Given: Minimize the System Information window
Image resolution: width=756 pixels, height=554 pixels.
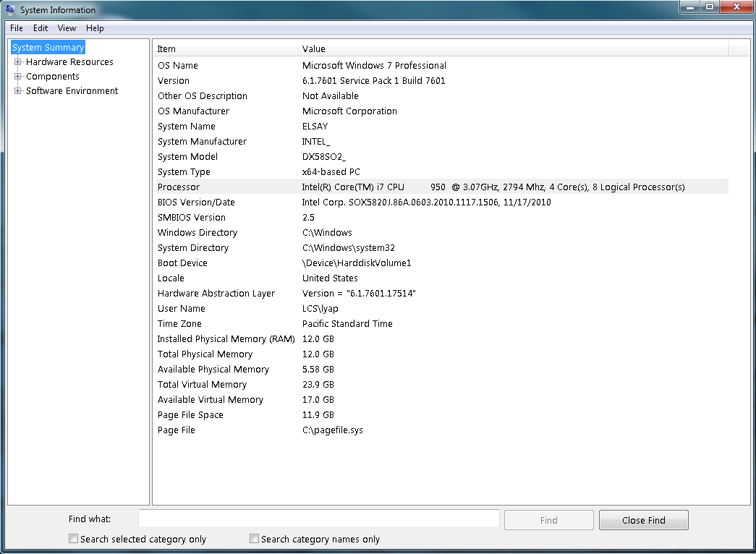Looking at the screenshot, I should [x=690, y=7].
